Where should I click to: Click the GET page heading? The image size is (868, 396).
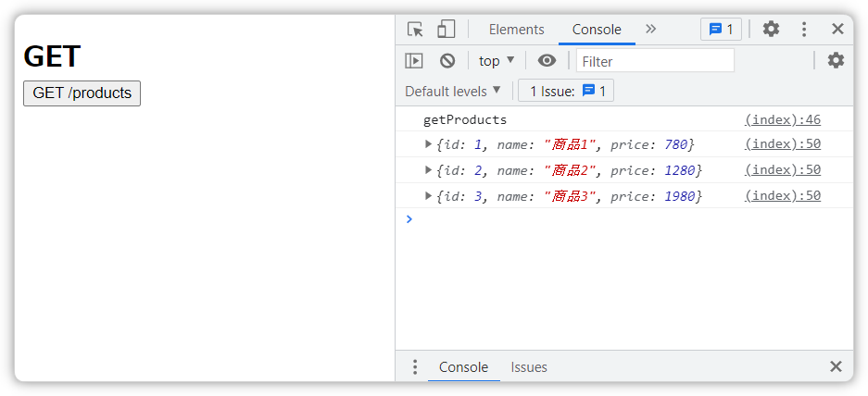point(52,56)
